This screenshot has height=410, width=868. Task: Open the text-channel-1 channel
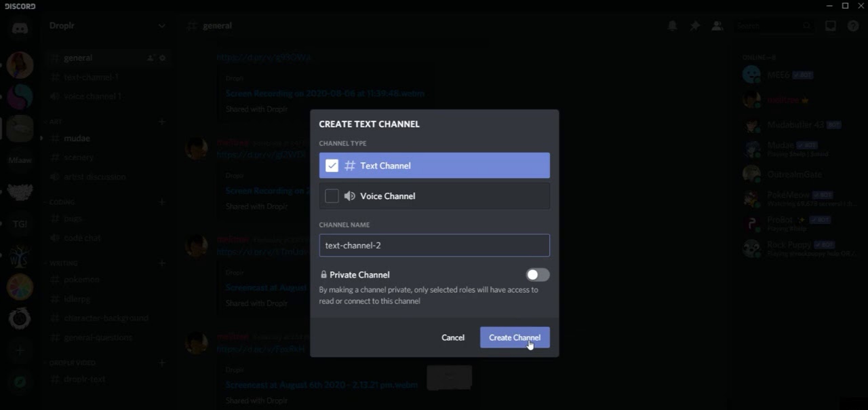(107, 77)
